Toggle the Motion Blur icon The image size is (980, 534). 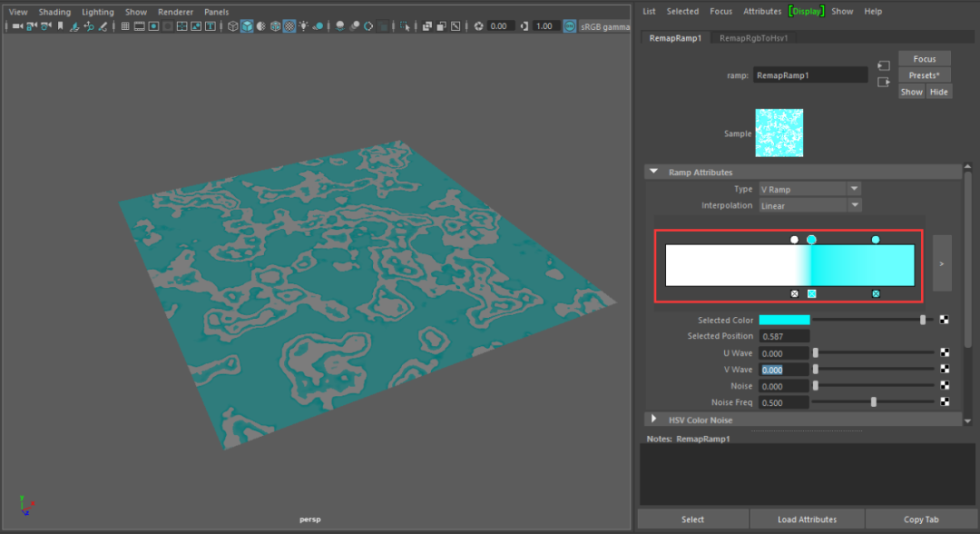coord(355,26)
